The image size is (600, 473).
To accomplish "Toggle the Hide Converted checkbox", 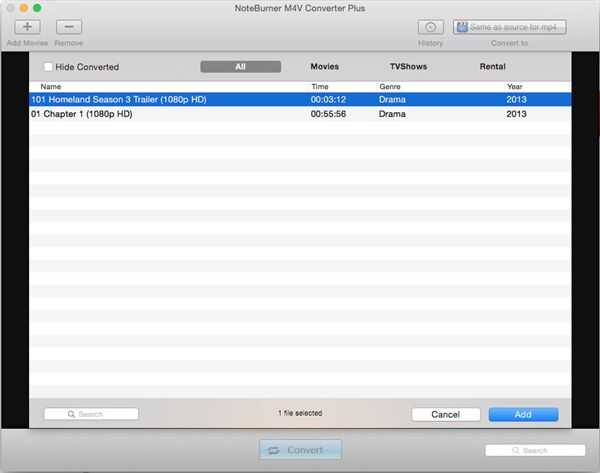I will pos(48,67).
